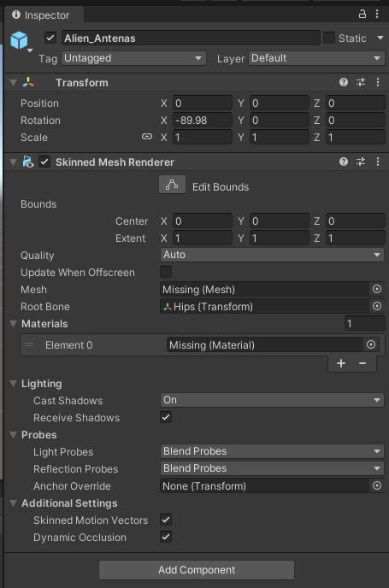Image resolution: width=389 pixels, height=588 pixels.
Task: Click the Position Y field
Action: [x=280, y=103]
